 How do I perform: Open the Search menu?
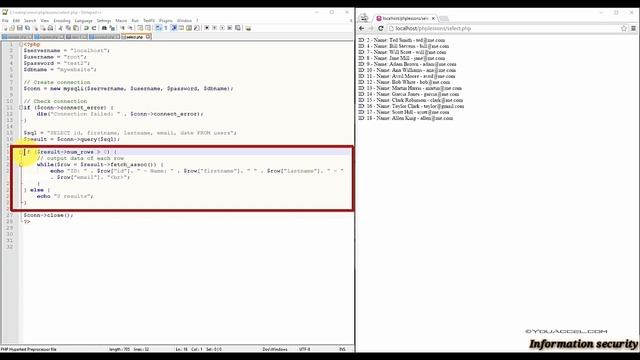30,20
